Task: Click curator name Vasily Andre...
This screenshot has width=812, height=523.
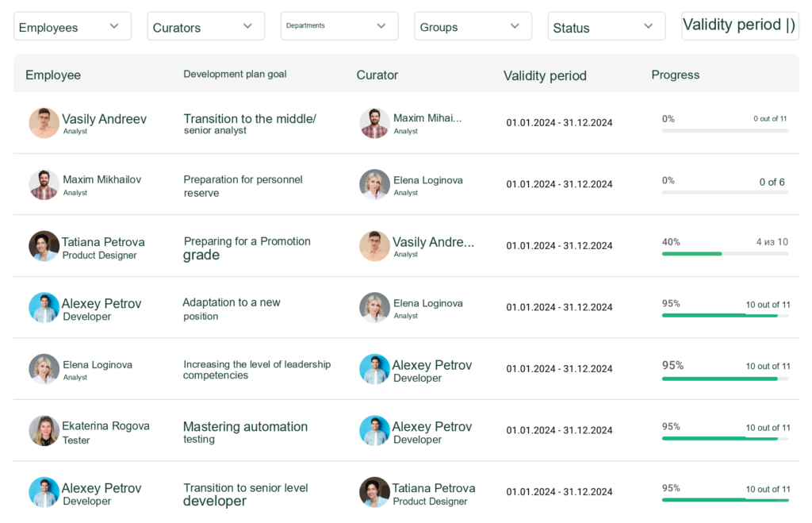Action: click(x=433, y=242)
